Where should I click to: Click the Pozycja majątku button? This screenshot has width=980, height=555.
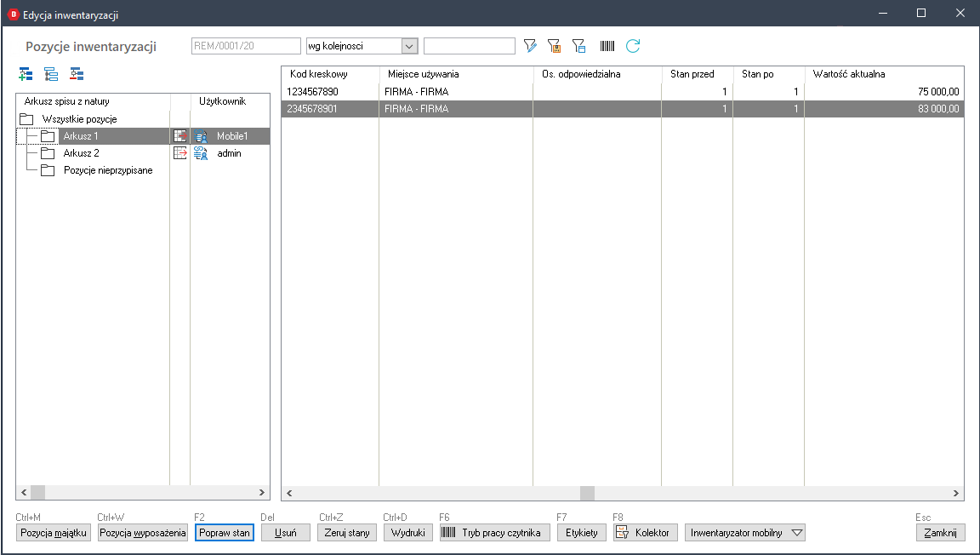[54, 533]
